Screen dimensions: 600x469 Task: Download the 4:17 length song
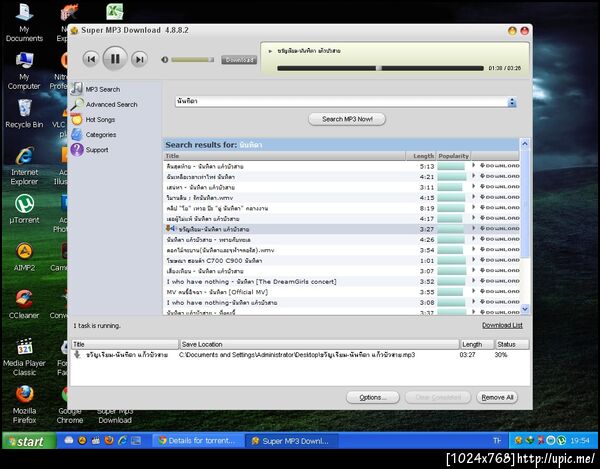coord(500,218)
